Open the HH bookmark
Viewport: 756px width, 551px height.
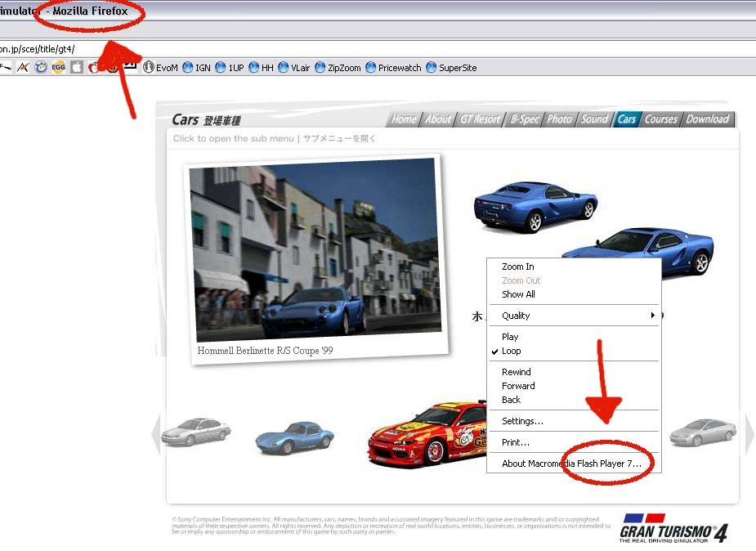click(262, 68)
